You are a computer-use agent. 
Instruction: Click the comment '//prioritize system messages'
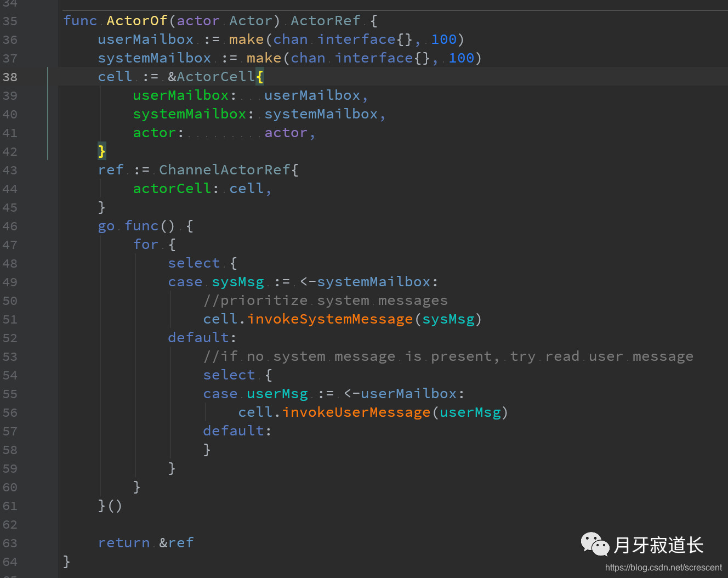point(326,301)
